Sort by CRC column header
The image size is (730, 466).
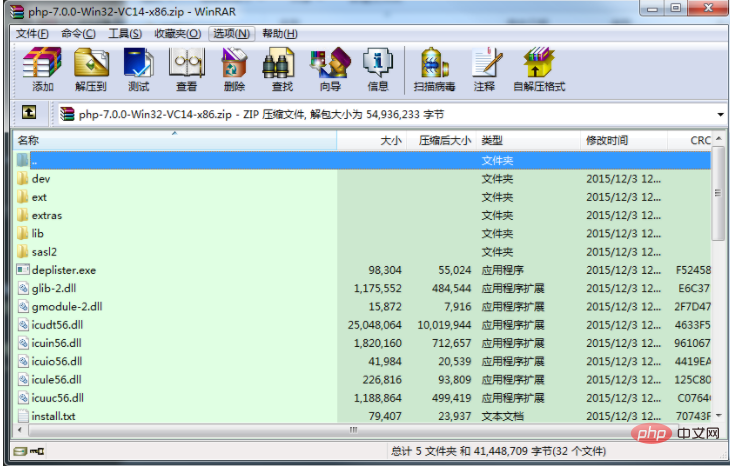[x=689, y=140]
